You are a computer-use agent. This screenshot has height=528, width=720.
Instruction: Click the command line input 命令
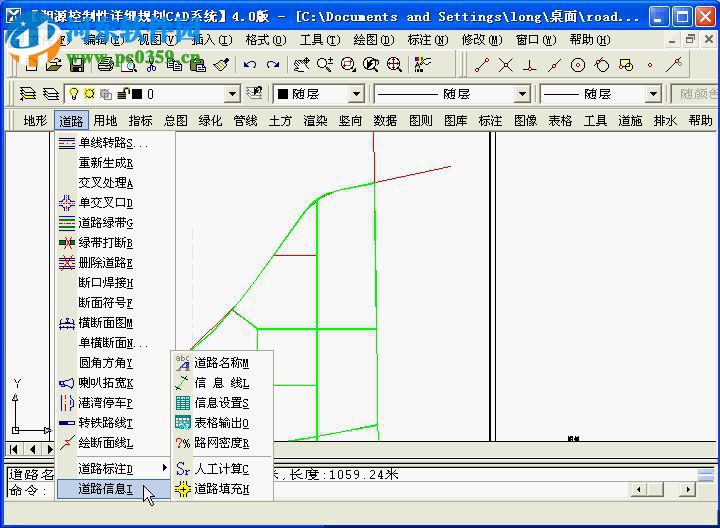click(30, 490)
